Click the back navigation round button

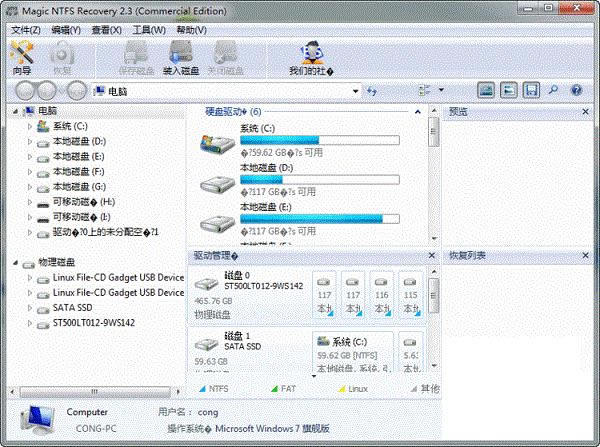coord(25,91)
